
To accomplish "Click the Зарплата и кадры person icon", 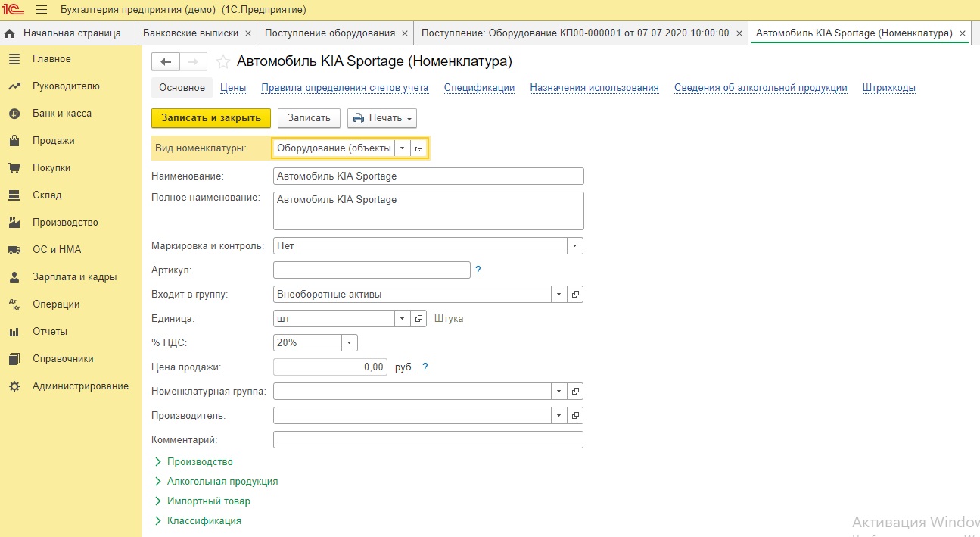I will 14,277.
